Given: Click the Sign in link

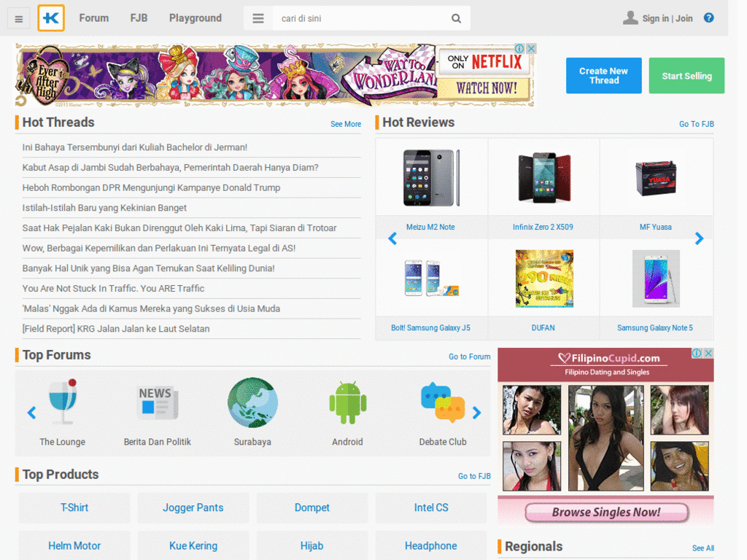Looking at the screenshot, I should (x=656, y=18).
